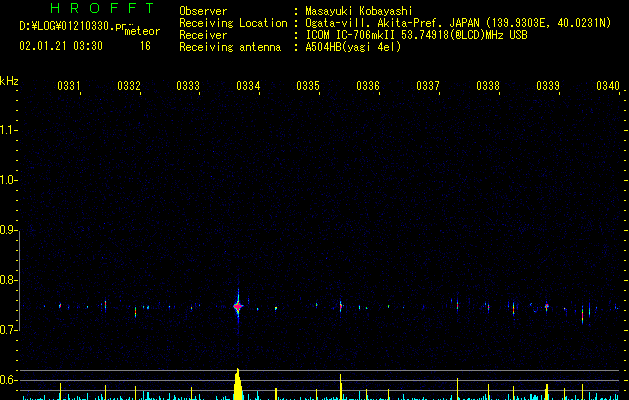Click the Ogata-vill. Akita-Pref. JAPAN location text
The height and width of the screenshot is (400, 629).
point(458,23)
